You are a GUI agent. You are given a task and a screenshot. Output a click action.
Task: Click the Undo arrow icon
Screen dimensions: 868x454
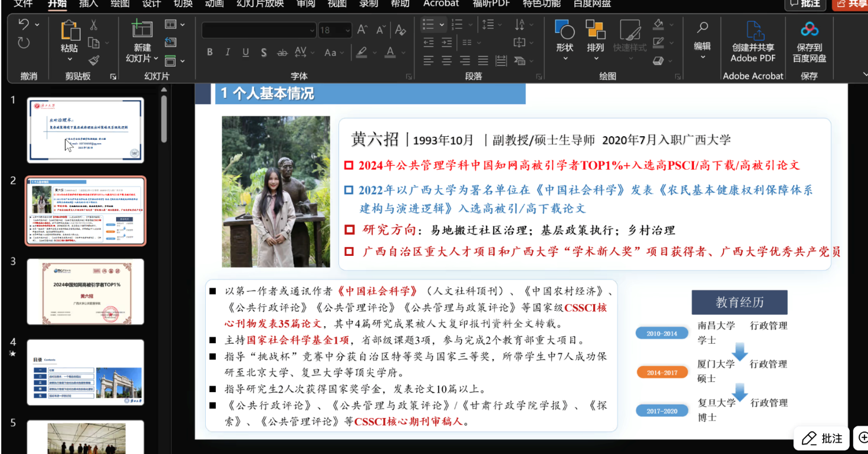pyautogui.click(x=24, y=25)
